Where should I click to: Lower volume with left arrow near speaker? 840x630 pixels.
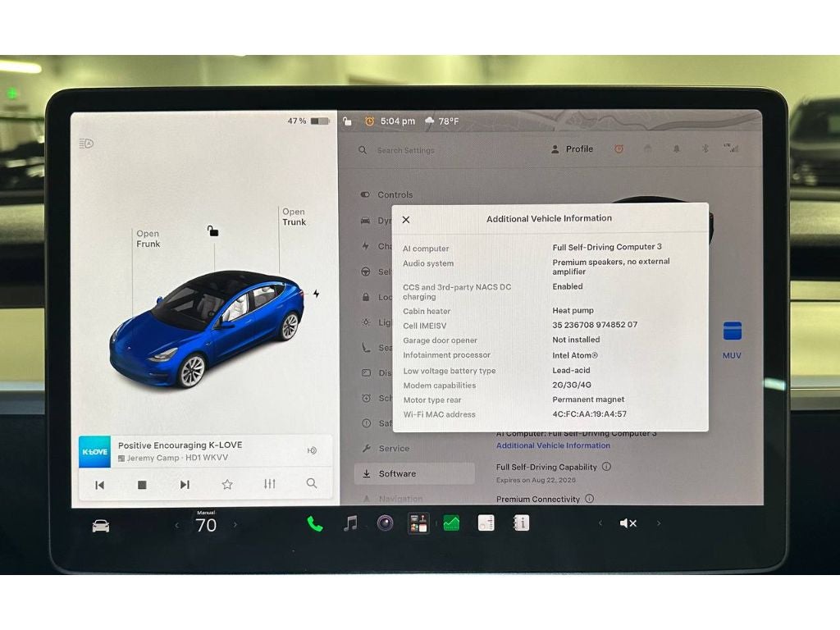tap(600, 523)
